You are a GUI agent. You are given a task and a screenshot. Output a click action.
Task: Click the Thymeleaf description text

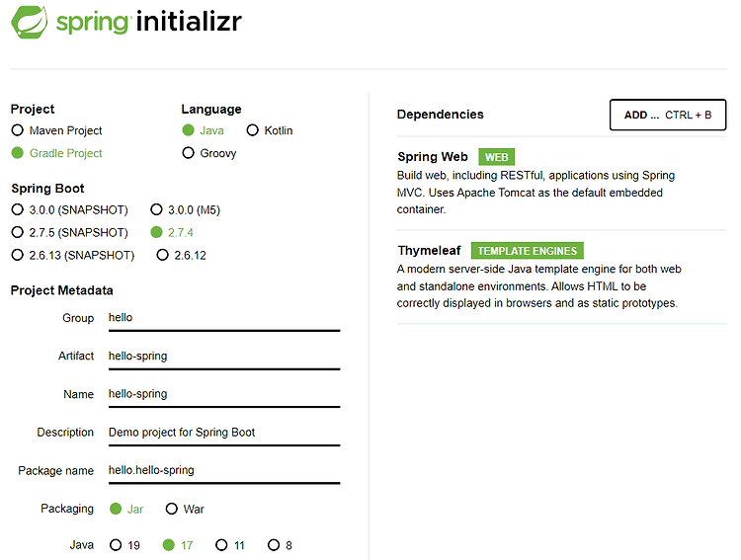[538, 285]
